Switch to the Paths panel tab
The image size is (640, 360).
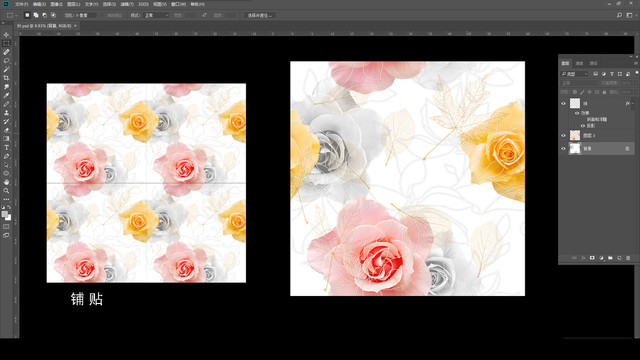593,63
